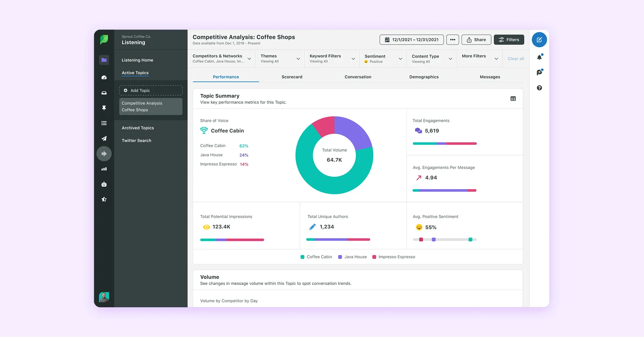Image resolution: width=644 pixels, height=337 pixels.
Task: Click the pin icon in sidebar
Action: (x=104, y=108)
